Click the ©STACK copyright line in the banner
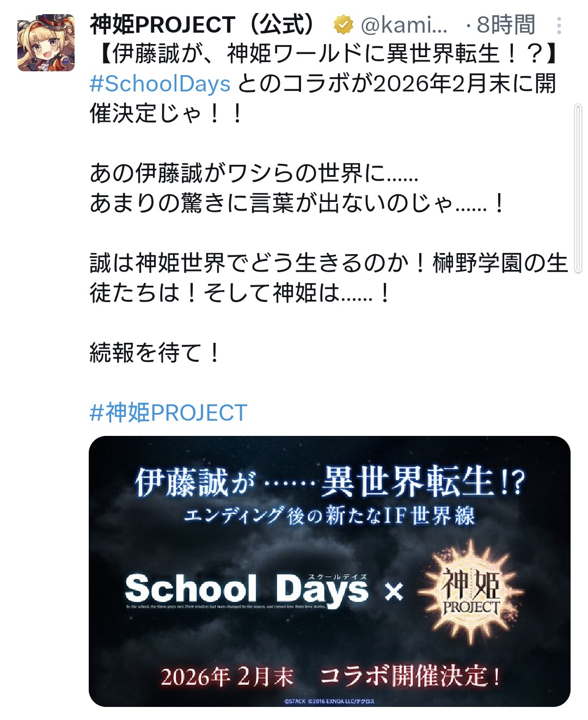This screenshot has height=720, width=588. click(329, 701)
